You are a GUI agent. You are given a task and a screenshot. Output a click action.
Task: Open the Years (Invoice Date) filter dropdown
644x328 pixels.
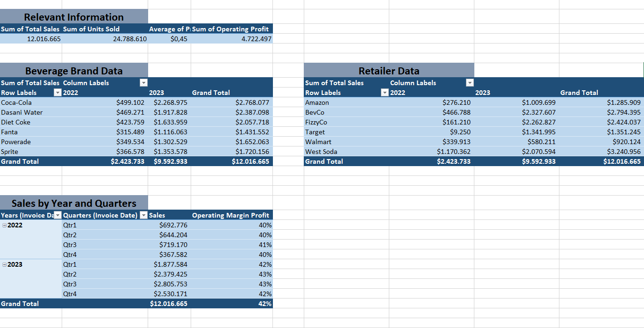(x=57, y=215)
